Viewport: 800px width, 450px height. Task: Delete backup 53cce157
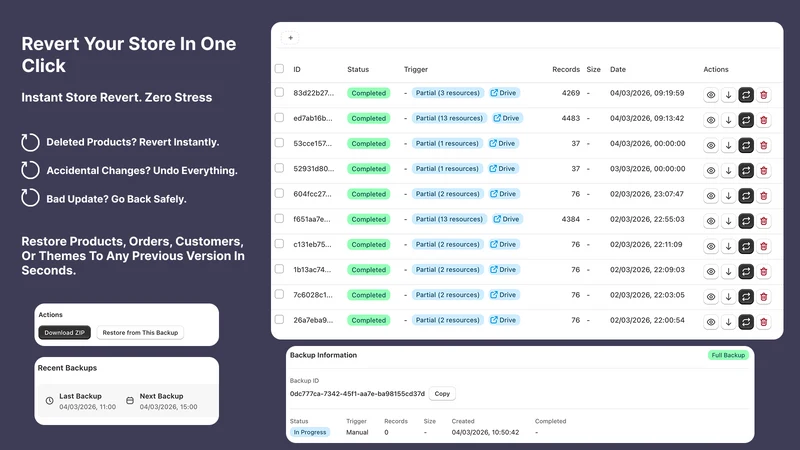[764, 145]
